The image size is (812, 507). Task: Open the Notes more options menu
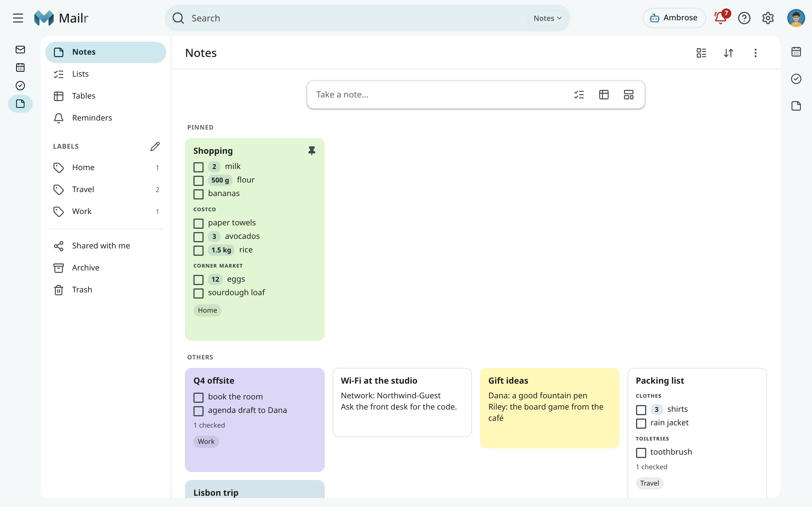(x=755, y=53)
